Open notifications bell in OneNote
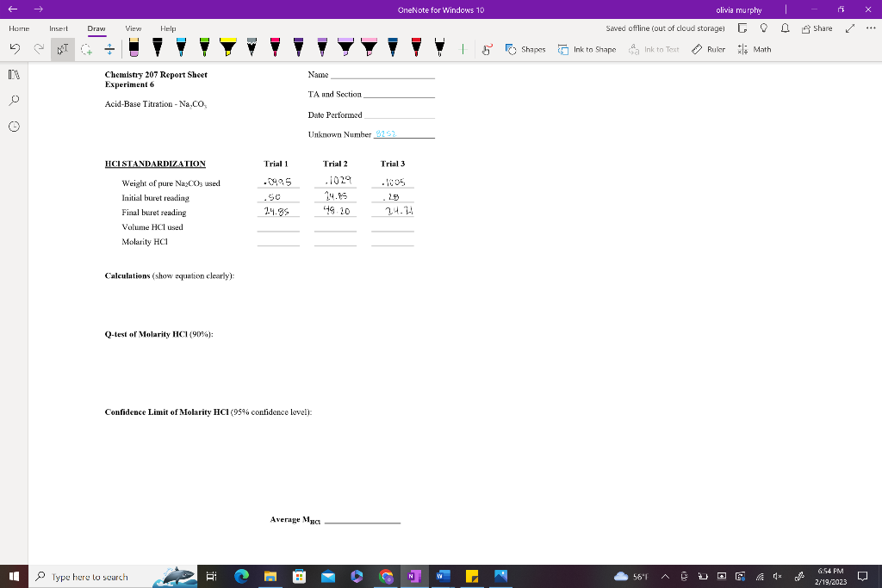The image size is (882, 588). point(786,28)
